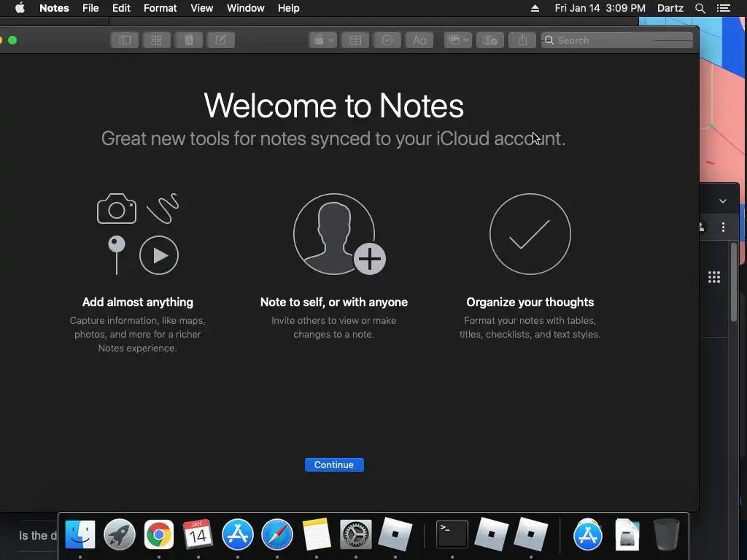
Task: Open three-dot menu in background window
Action: 723,227
